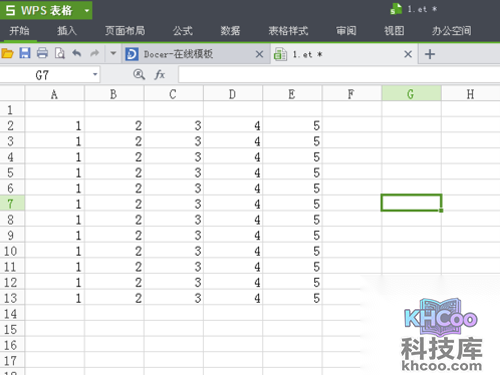Open print preview icon

point(60,53)
